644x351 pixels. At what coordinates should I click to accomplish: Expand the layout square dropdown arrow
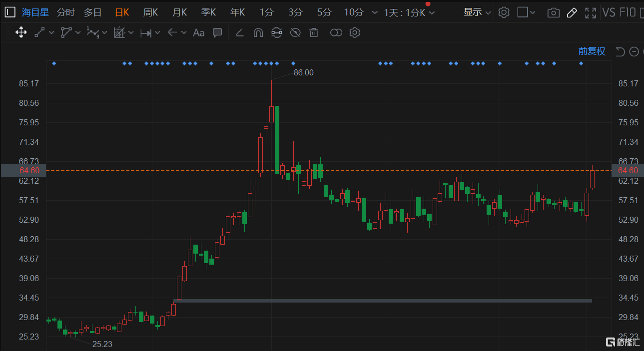(533, 12)
